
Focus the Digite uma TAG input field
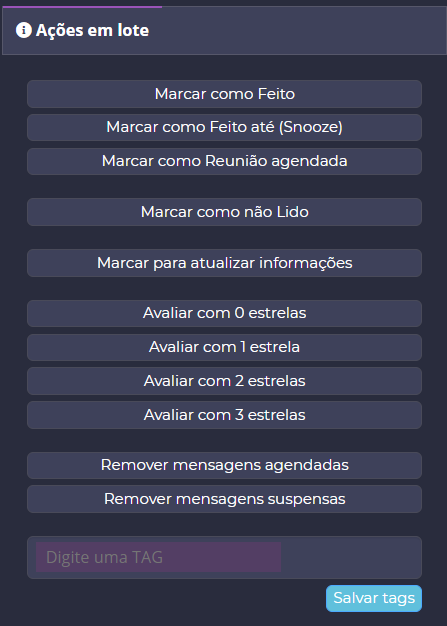point(158,557)
